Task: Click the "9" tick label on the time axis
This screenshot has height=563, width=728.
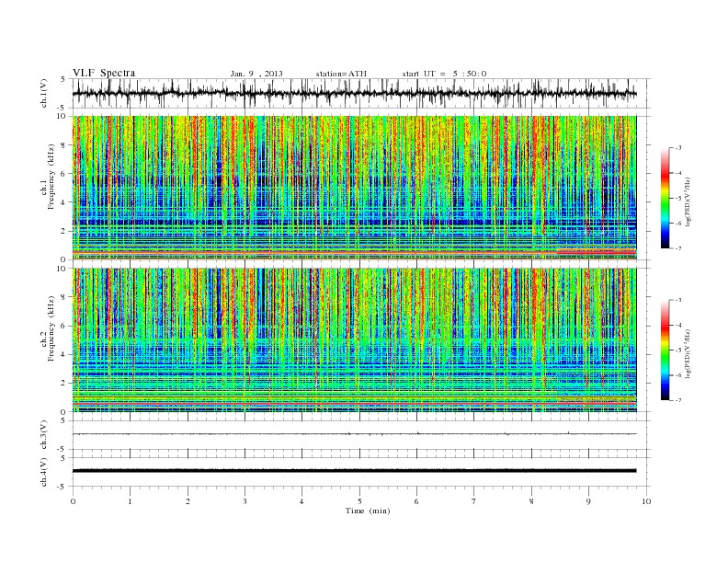Action: [588, 501]
